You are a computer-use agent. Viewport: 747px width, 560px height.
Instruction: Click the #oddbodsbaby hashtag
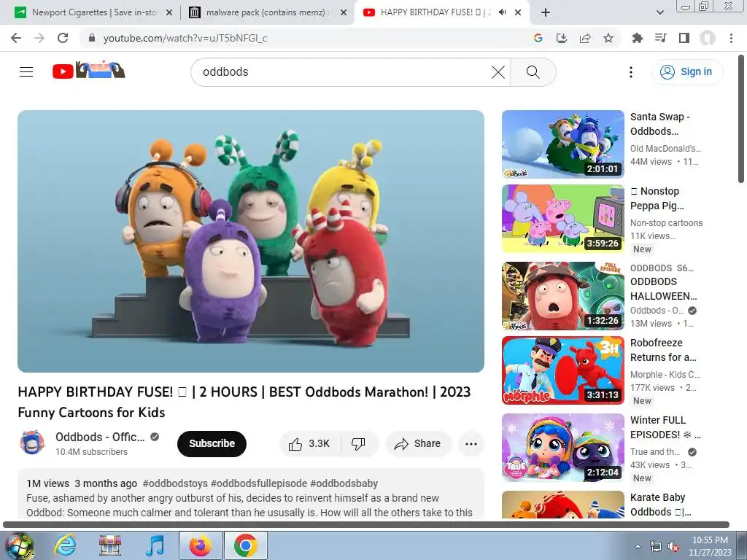[x=344, y=483]
